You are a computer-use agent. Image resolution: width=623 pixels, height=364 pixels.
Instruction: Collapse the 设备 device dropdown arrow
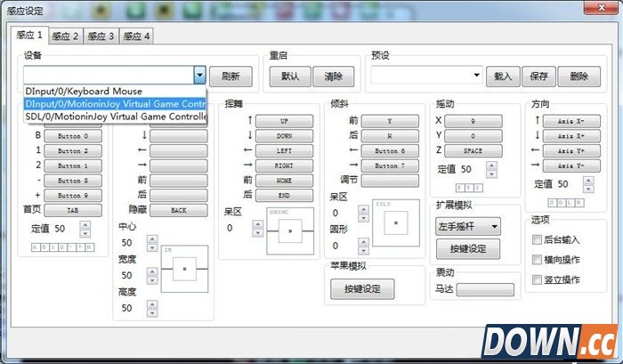pos(199,75)
